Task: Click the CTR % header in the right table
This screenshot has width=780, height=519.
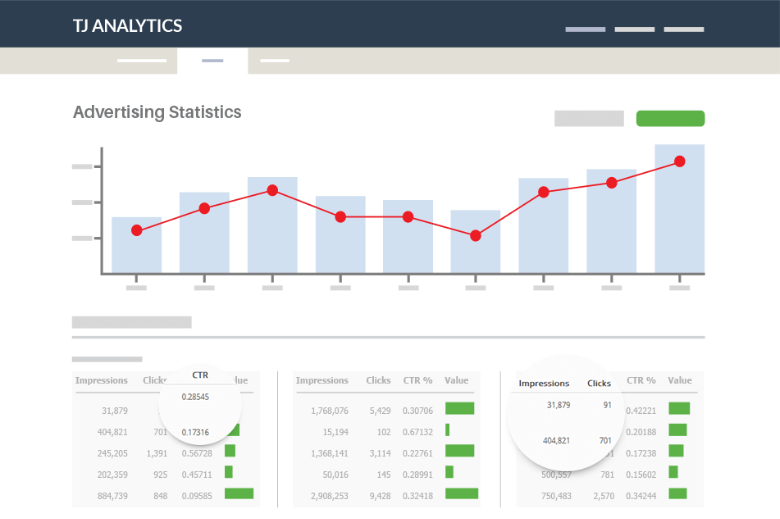Action: click(x=641, y=380)
